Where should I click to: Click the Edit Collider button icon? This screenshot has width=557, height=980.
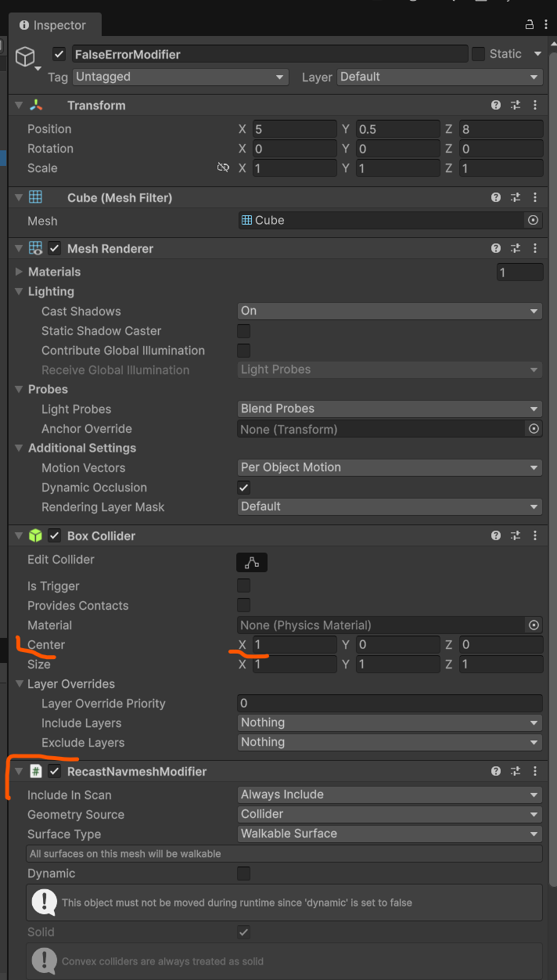pos(252,562)
